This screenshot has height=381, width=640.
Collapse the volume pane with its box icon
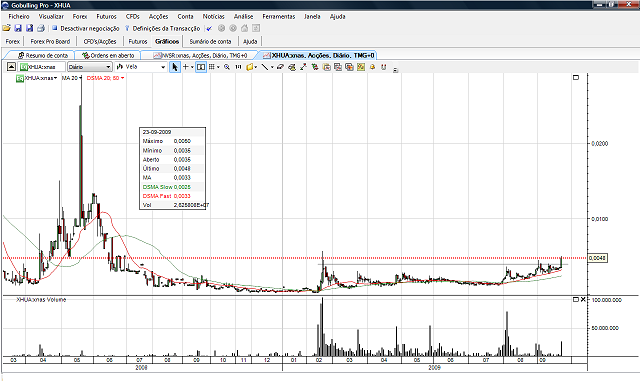point(576,300)
